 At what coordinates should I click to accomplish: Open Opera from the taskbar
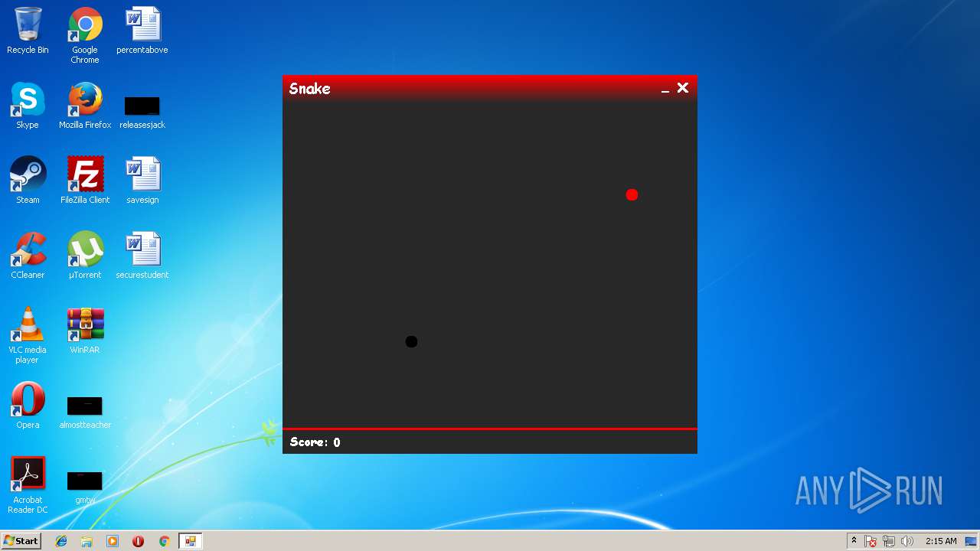point(138,541)
